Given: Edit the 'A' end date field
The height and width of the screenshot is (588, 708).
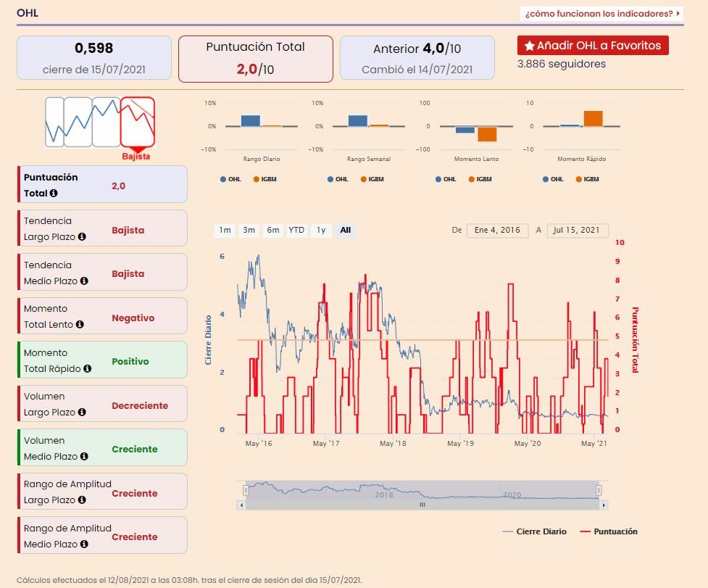Looking at the screenshot, I should (x=578, y=231).
